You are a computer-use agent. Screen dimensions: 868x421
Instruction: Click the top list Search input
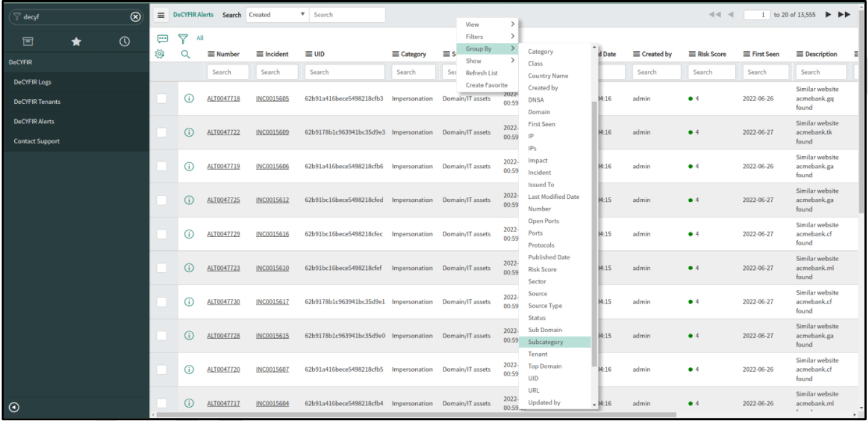347,15
